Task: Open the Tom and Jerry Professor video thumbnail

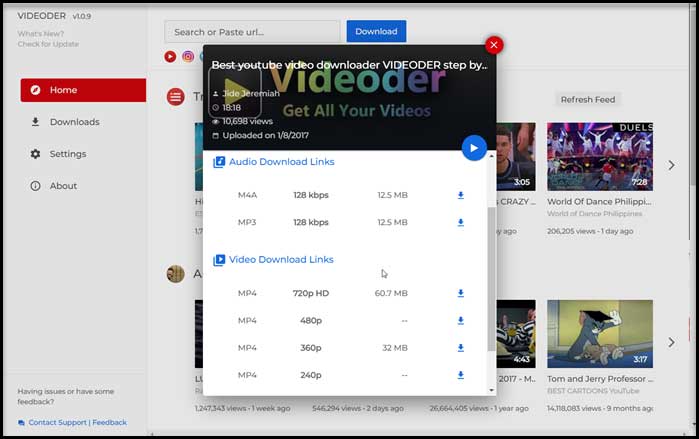Action: (599, 334)
